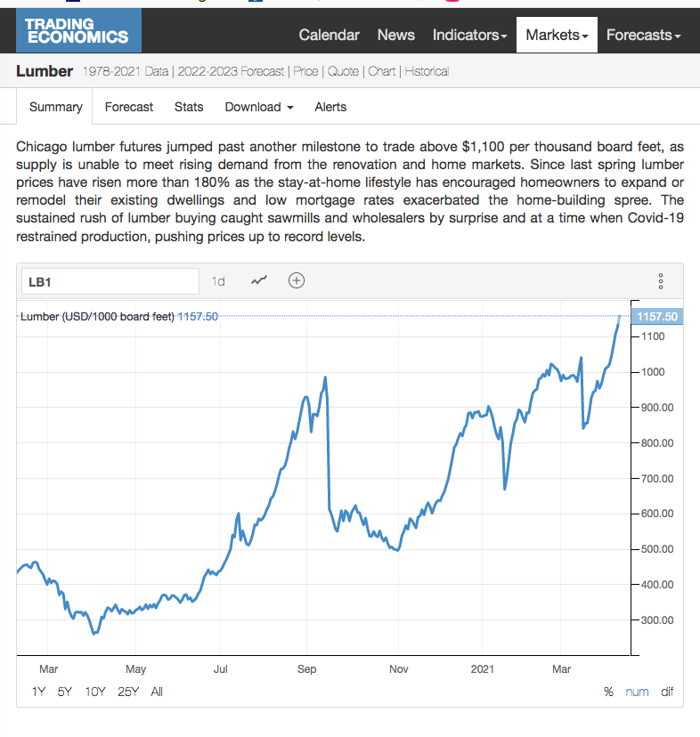Screen dimensions: 700x737
Task: Open the Alerts tab
Action: coord(330,107)
